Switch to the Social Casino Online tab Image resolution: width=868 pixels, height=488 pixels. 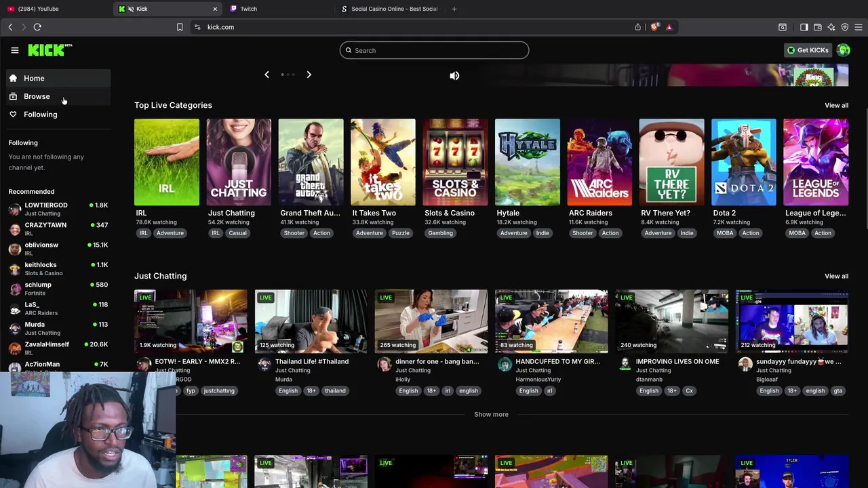pyautogui.click(x=390, y=9)
